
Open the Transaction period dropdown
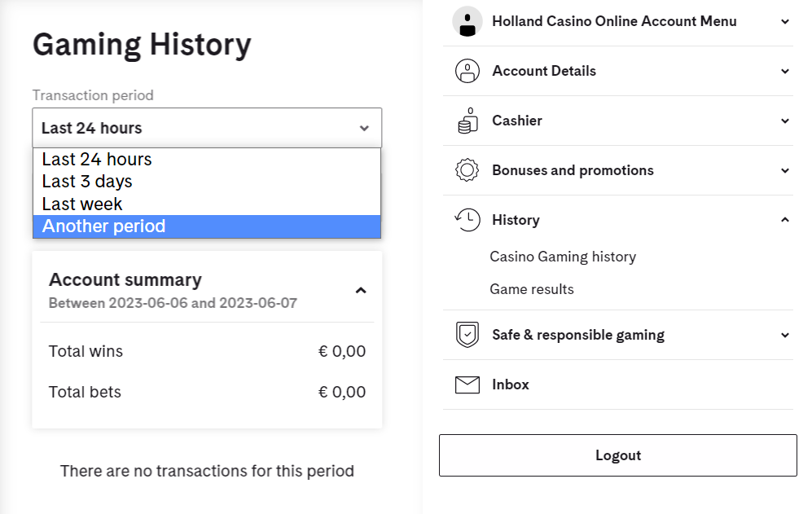point(207,128)
